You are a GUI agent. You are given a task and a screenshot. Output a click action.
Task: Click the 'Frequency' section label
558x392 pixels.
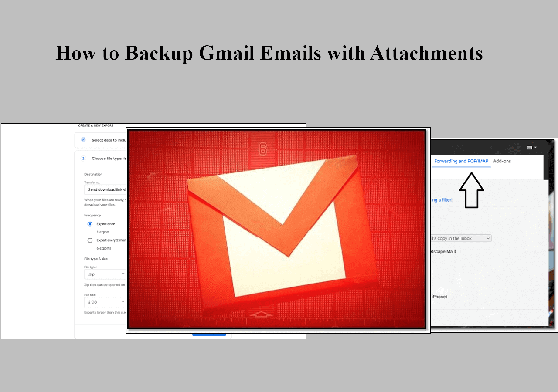pyautogui.click(x=92, y=215)
